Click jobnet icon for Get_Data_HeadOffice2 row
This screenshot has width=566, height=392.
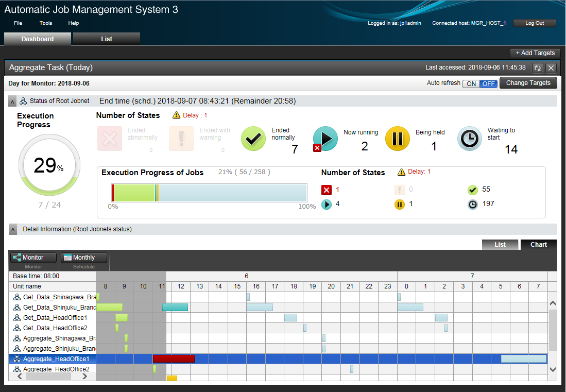tap(16, 328)
